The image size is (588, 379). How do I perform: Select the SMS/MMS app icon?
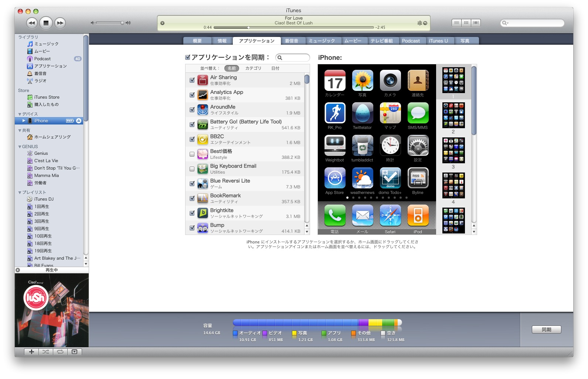tap(418, 113)
